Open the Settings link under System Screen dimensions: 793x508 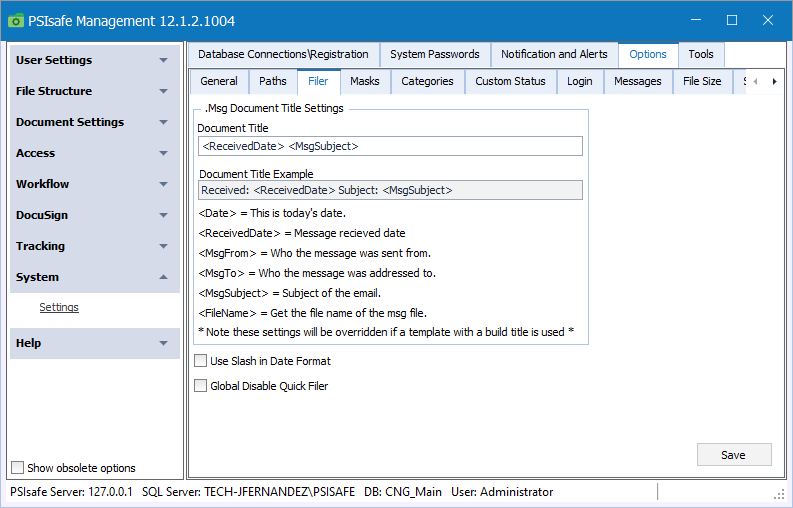59,307
